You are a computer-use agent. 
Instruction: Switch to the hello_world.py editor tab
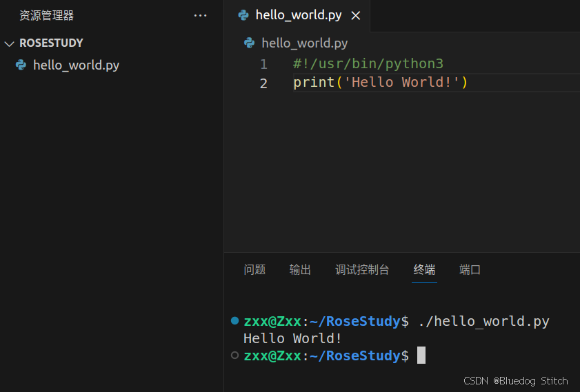click(298, 15)
